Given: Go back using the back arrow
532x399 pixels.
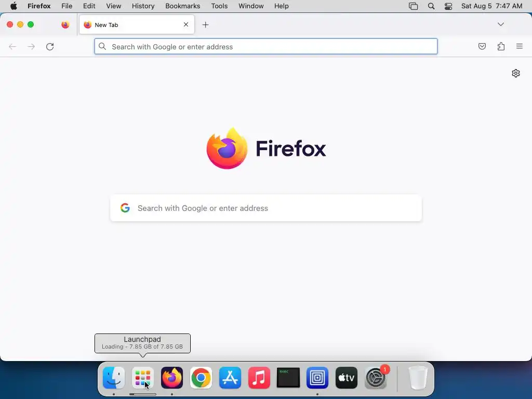Looking at the screenshot, I should click(12, 46).
